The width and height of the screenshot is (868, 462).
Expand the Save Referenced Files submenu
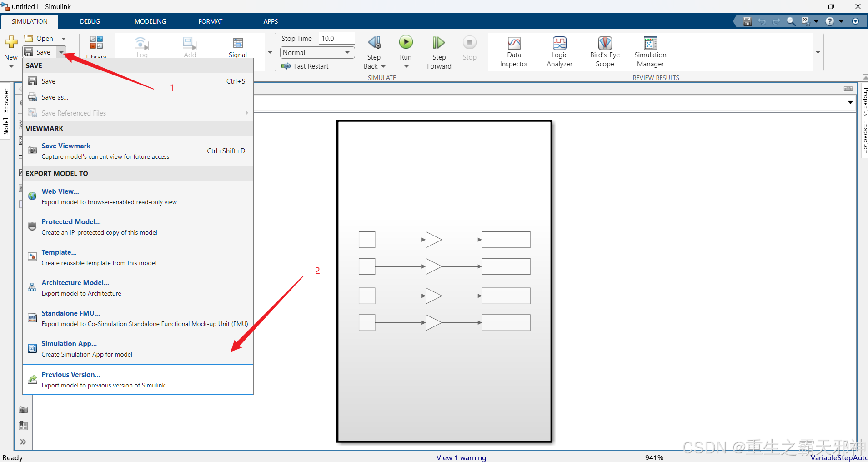point(246,113)
